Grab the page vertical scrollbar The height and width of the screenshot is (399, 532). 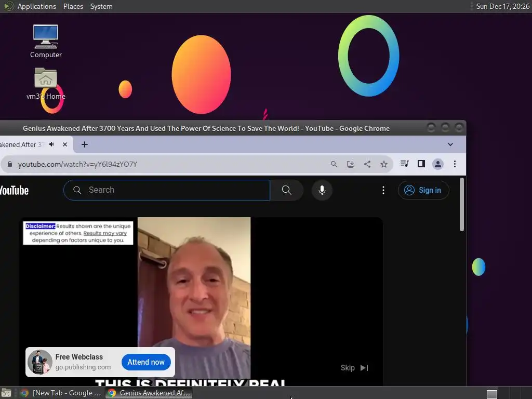[461, 204]
